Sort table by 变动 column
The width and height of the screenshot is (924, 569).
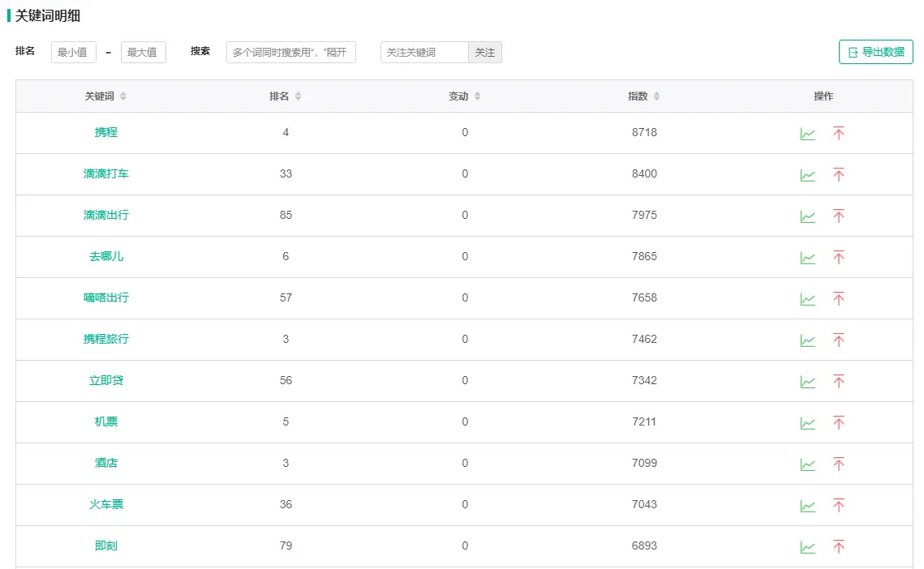(477, 96)
